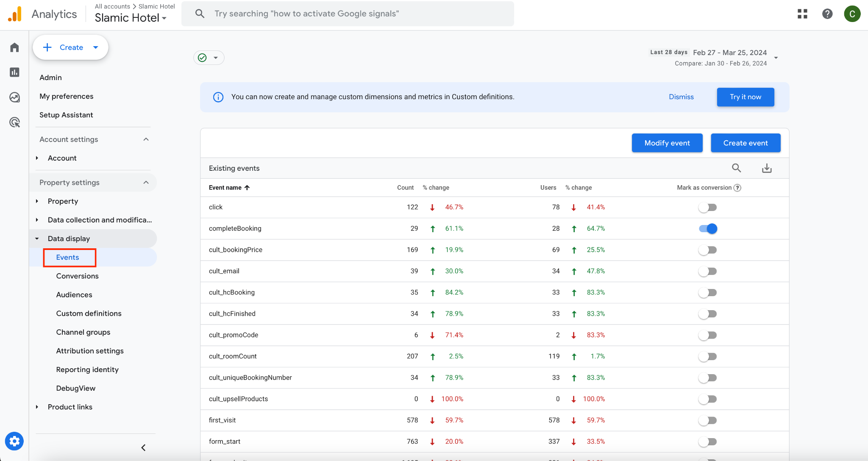
Task: Dismiss the custom definitions banner
Action: pos(681,97)
